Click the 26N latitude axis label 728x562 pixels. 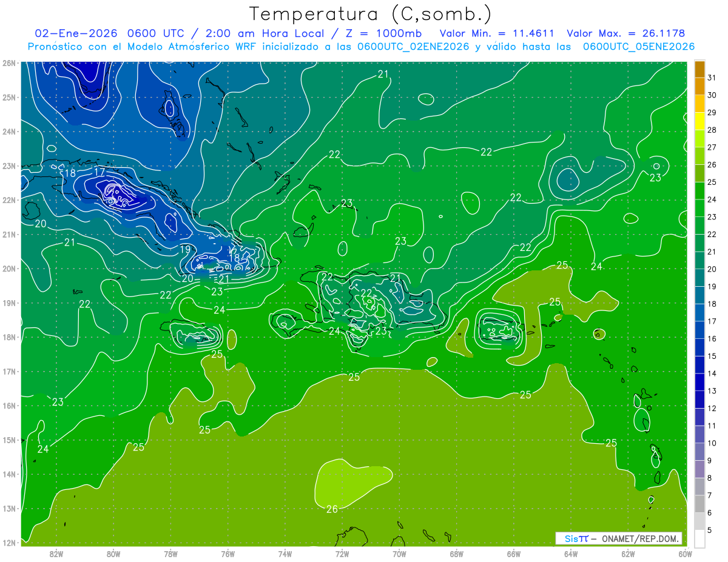(8, 63)
